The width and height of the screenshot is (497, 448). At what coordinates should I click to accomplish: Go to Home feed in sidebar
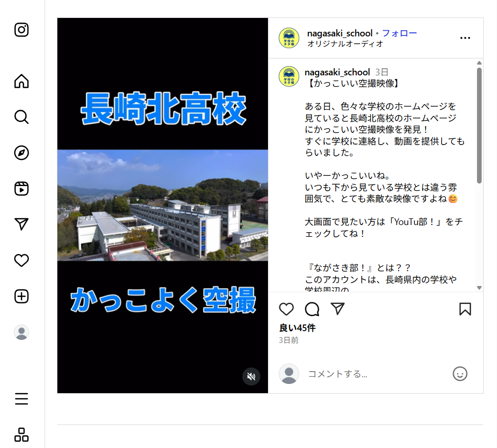tap(22, 81)
